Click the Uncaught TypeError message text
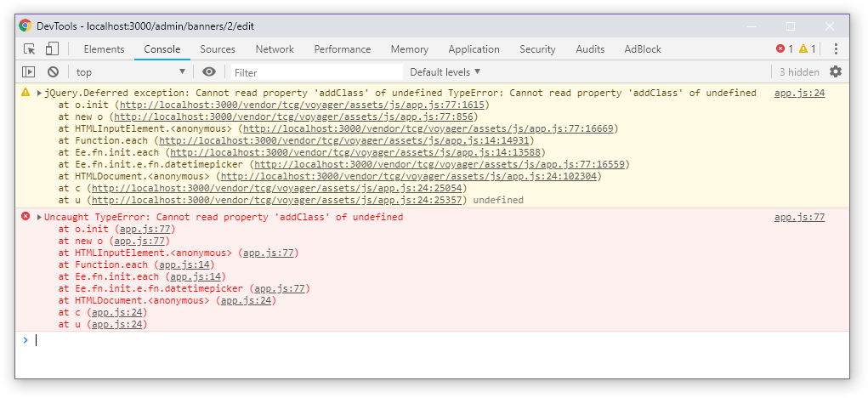Screen dimensions: 868x398 (x=224, y=217)
